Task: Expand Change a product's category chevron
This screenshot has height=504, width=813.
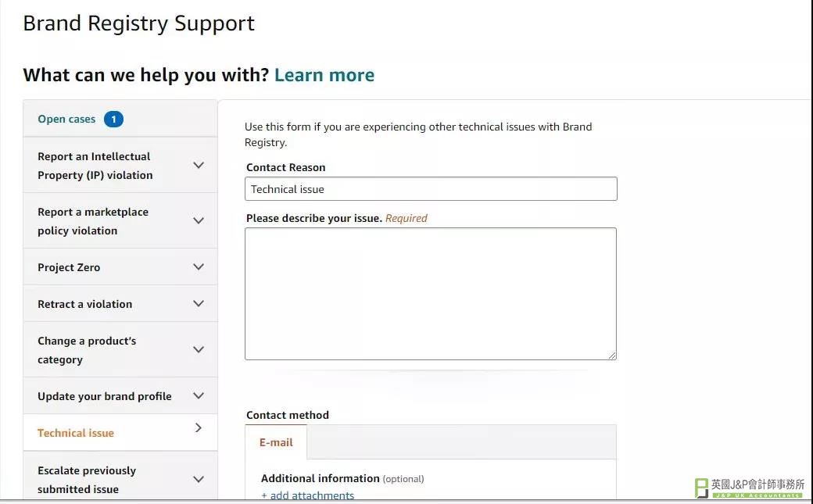Action: (199, 350)
